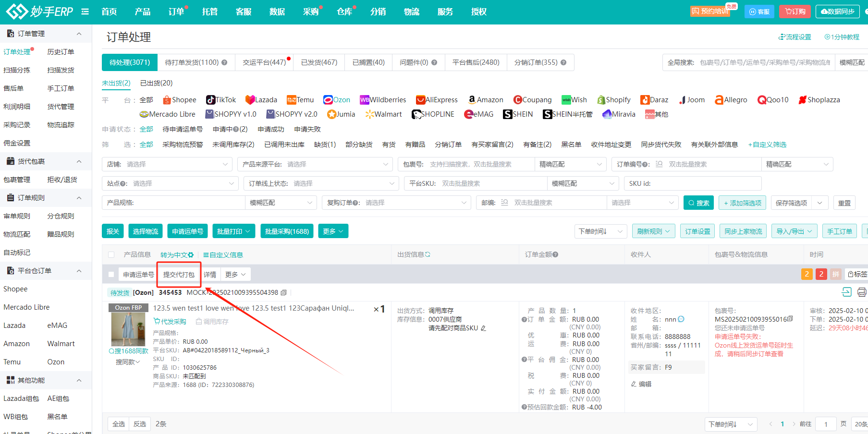Viewport: 868px width, 434px height.
Task: Copy package number MS20250210093955016 via copy icon
Action: pyautogui.click(x=791, y=319)
